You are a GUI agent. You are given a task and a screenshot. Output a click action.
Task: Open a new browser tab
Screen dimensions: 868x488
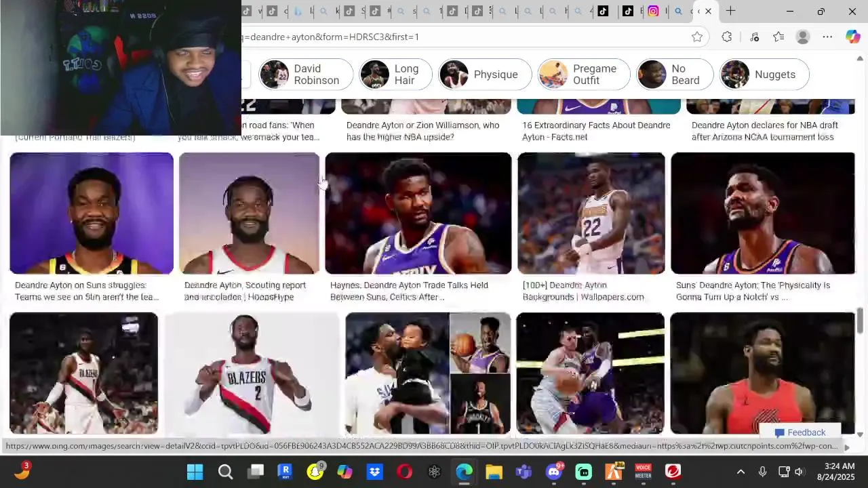tap(730, 11)
